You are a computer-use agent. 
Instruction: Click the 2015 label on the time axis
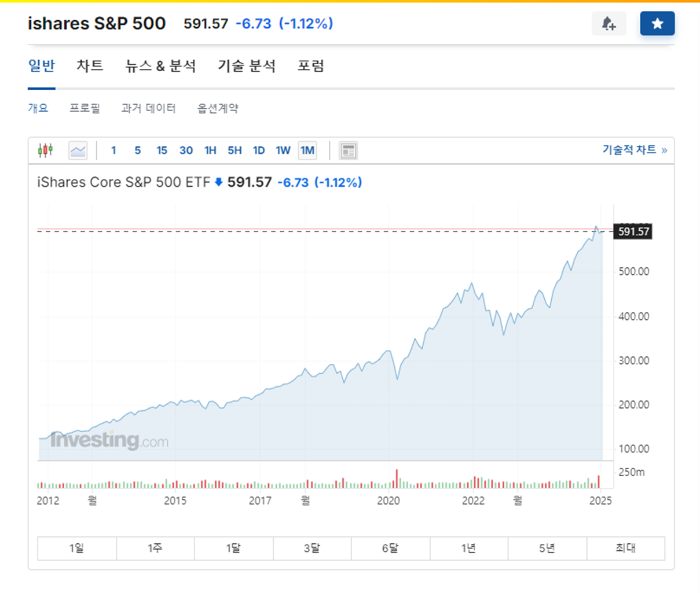click(x=175, y=501)
